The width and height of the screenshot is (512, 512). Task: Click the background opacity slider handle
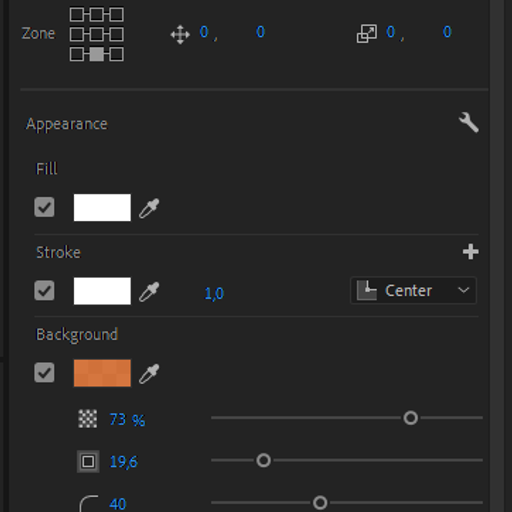click(411, 418)
